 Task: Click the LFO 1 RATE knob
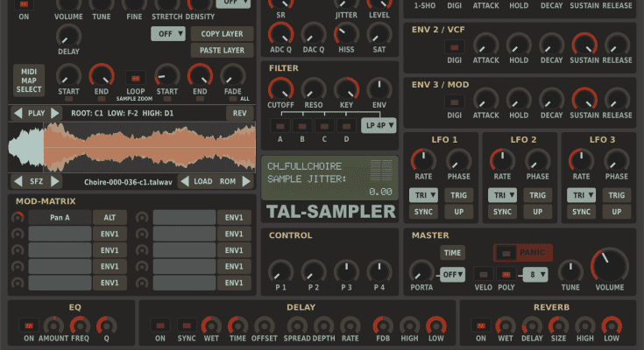pos(424,159)
